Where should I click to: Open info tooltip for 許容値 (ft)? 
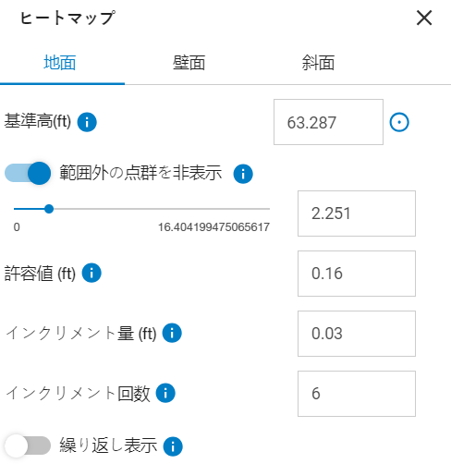91,273
